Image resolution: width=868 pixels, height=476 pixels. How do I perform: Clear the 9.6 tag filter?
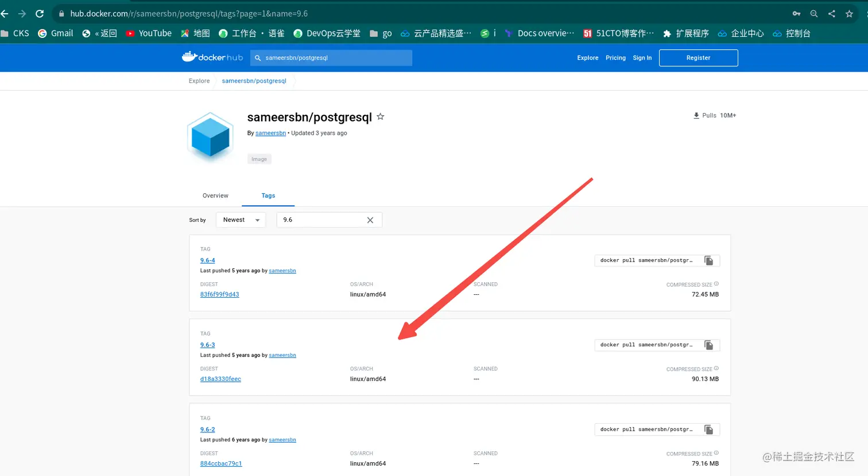[370, 220]
